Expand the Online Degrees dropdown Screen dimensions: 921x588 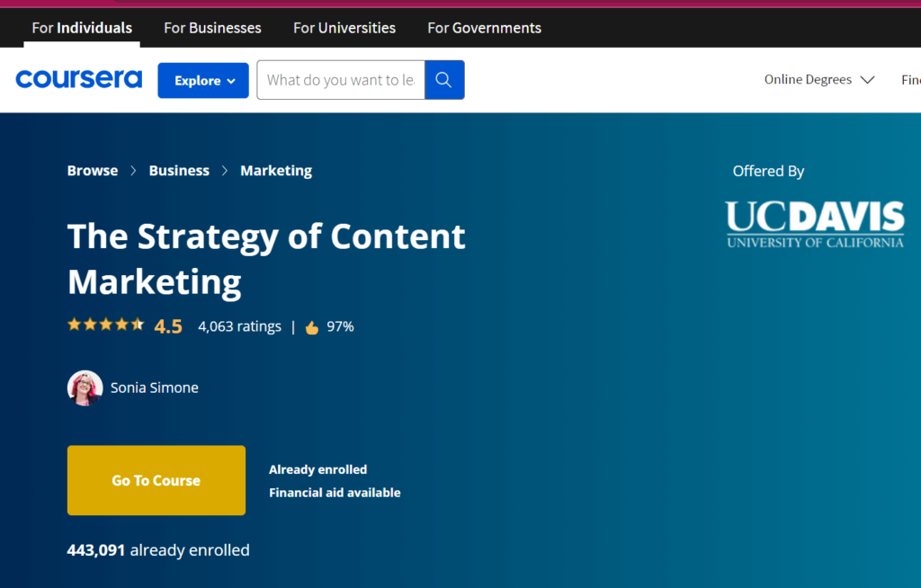click(x=818, y=80)
